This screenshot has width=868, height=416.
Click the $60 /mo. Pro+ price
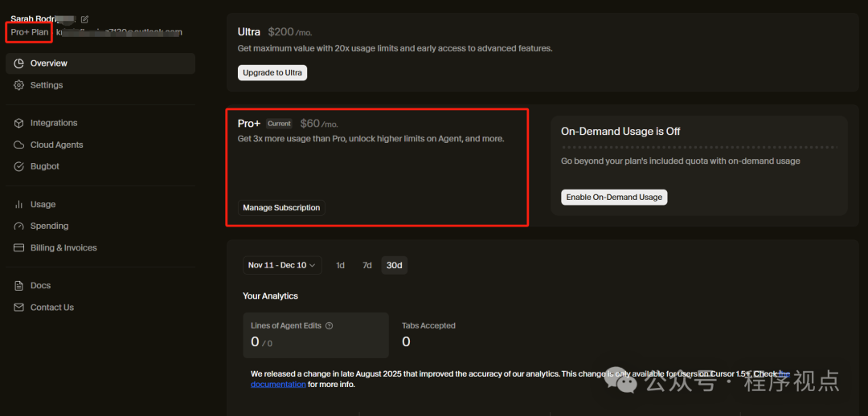pyautogui.click(x=319, y=124)
